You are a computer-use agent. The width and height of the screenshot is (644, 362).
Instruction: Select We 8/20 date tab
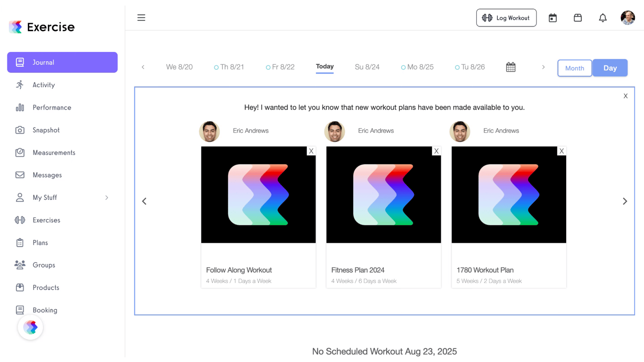(x=179, y=67)
